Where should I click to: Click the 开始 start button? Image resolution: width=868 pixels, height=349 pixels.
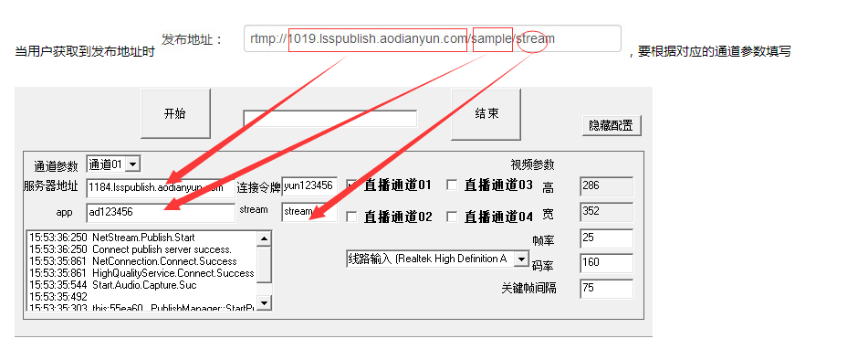point(175,113)
